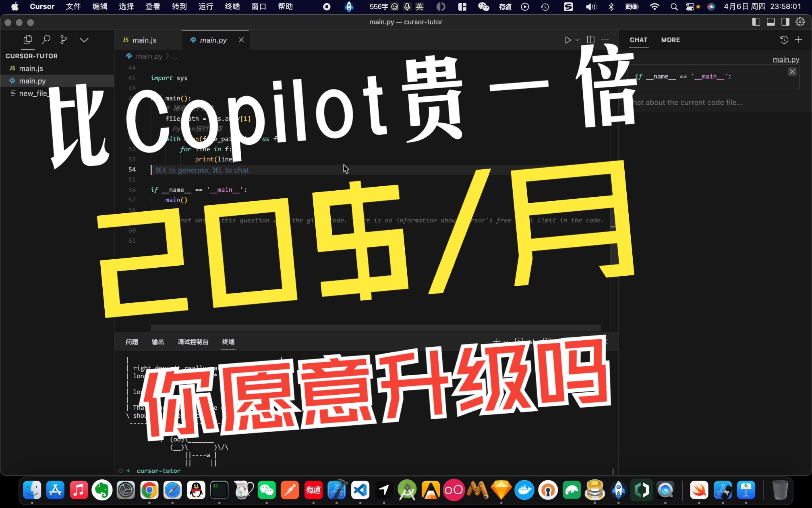Open the run options dropdown arrow
The height and width of the screenshot is (508, 812).
click(x=577, y=40)
